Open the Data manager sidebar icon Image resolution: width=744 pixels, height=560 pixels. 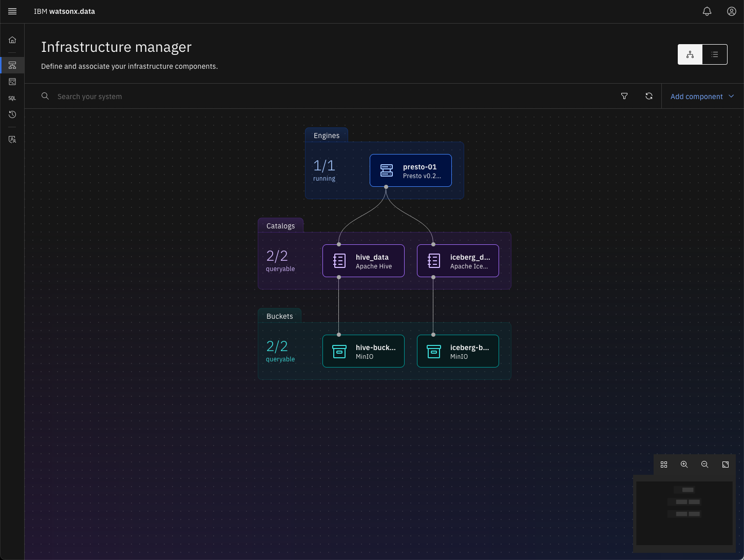(12, 82)
